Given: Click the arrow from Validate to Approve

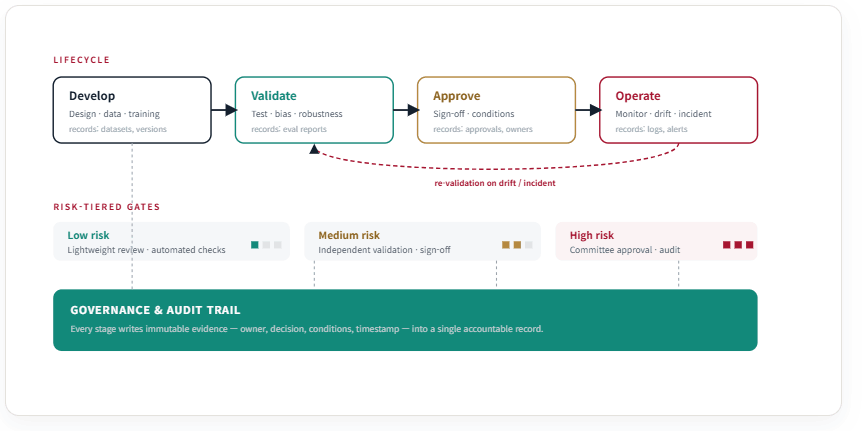Looking at the screenshot, I should point(406,110).
